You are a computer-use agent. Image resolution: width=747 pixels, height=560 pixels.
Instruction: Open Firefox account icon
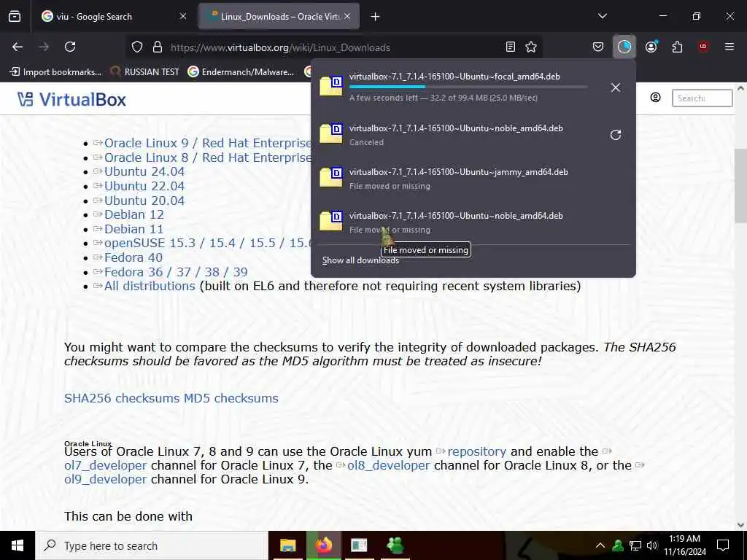click(651, 47)
